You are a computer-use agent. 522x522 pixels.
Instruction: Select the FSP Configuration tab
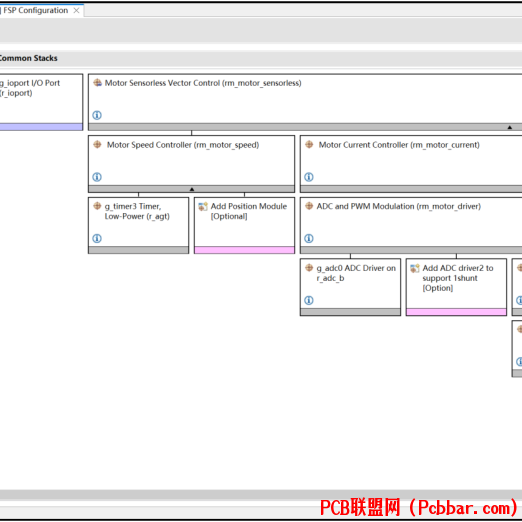tap(35, 10)
